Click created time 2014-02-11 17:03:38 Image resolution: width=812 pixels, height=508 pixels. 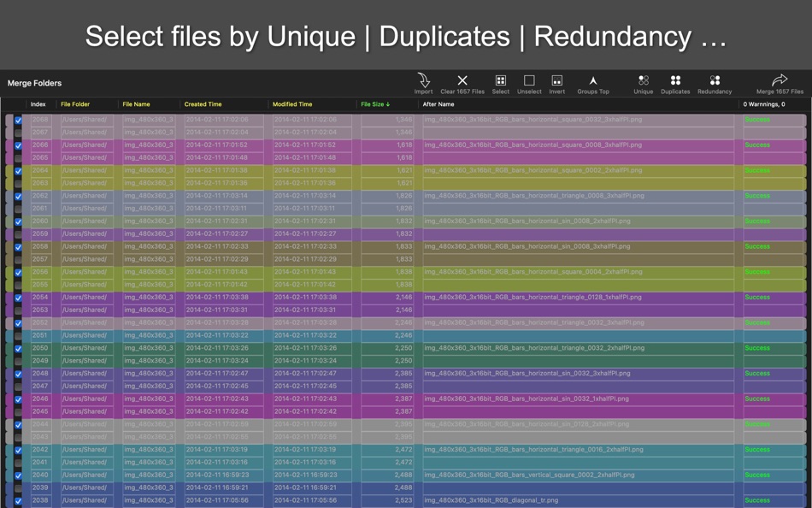tap(224, 297)
